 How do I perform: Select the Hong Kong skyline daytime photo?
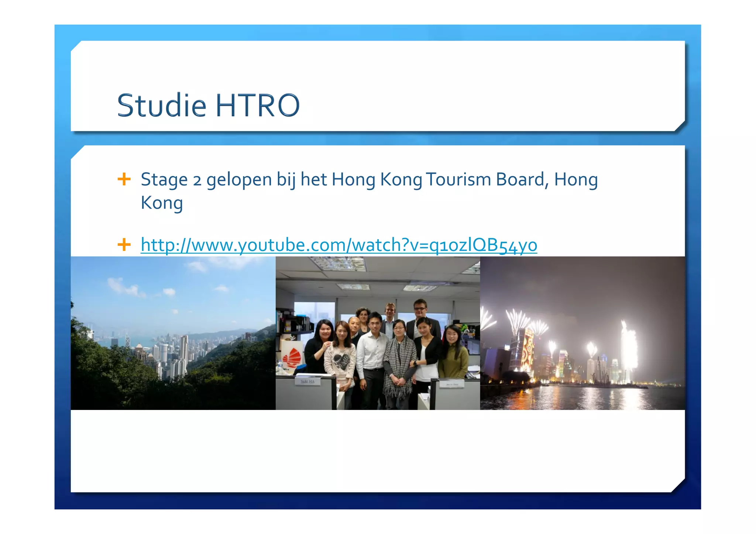(x=173, y=333)
